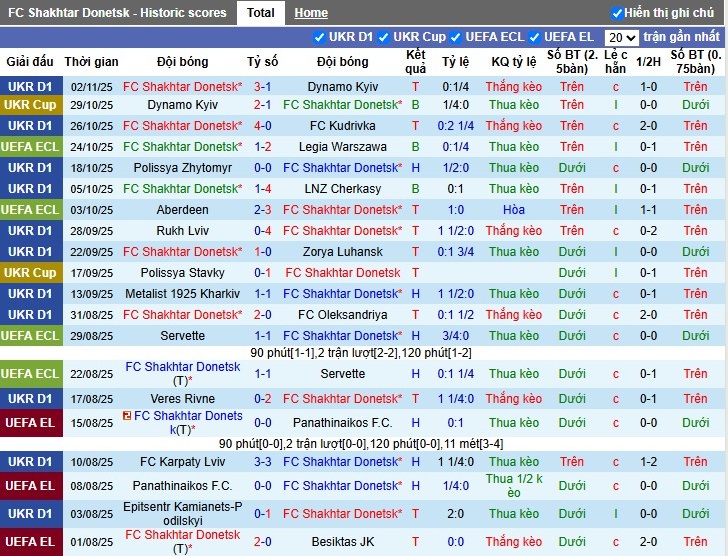
Task: Click the date 01/08/25 cell
Action: point(91,542)
